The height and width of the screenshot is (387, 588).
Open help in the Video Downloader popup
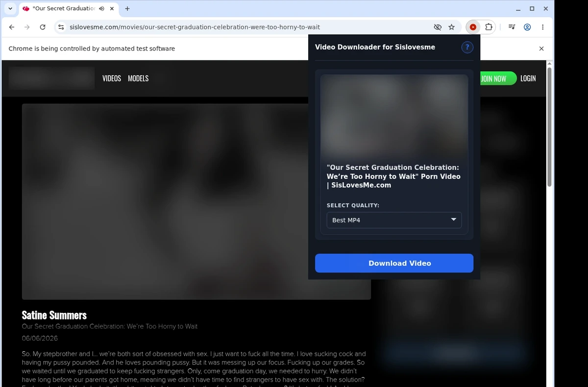[467, 47]
